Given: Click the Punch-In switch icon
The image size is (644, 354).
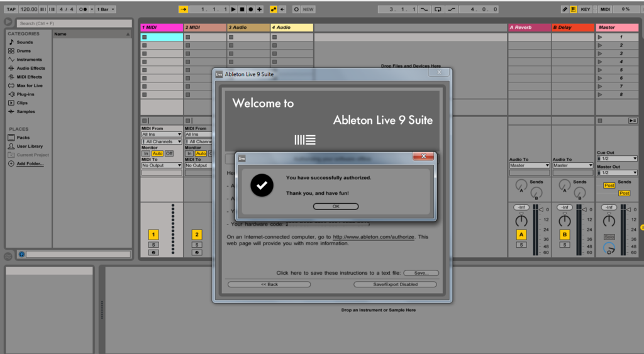Looking at the screenshot, I should 425,9.
